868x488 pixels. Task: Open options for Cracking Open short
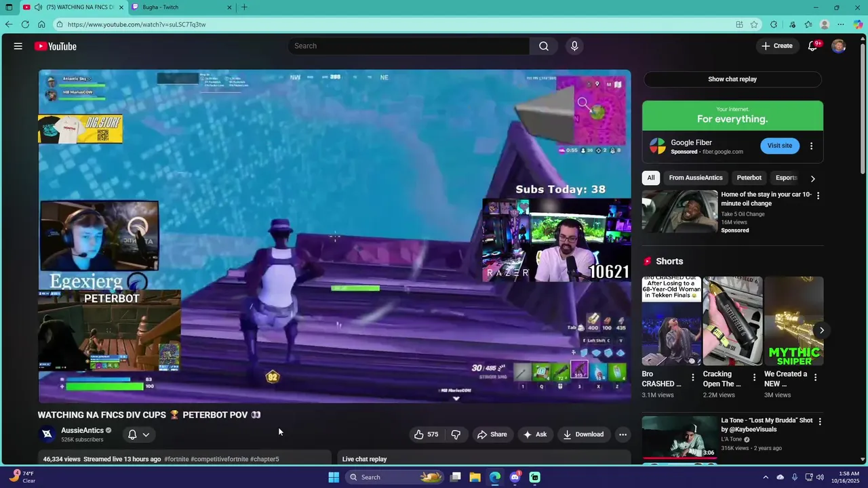tap(754, 378)
